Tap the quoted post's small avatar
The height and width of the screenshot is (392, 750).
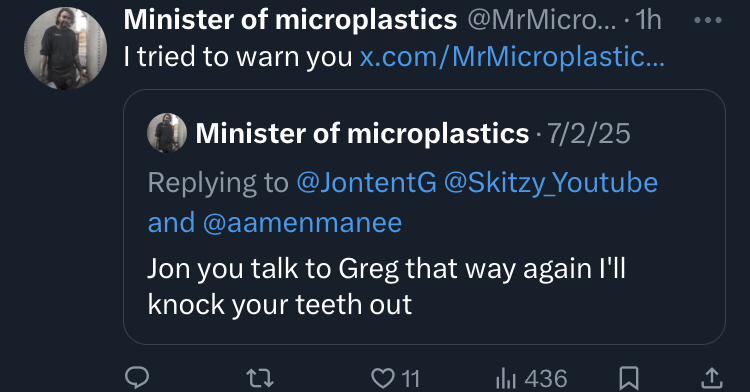click(166, 133)
